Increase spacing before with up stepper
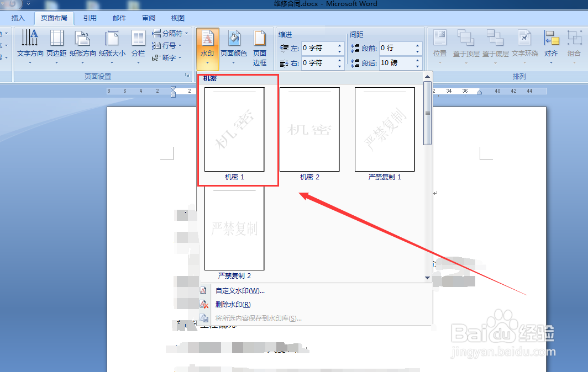Image resolution: width=588 pixels, height=372 pixels. 418,45
